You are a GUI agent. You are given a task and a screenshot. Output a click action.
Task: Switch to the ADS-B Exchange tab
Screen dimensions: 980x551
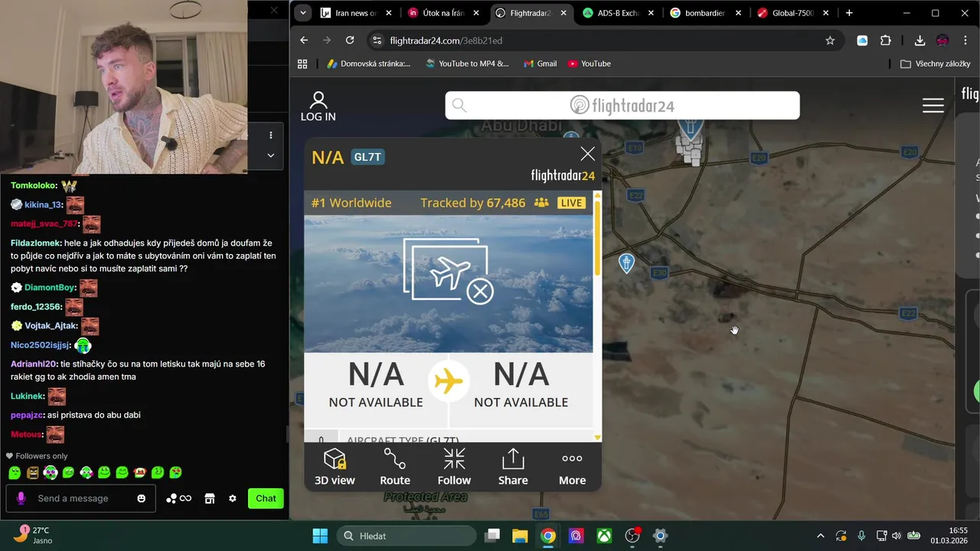(x=619, y=13)
